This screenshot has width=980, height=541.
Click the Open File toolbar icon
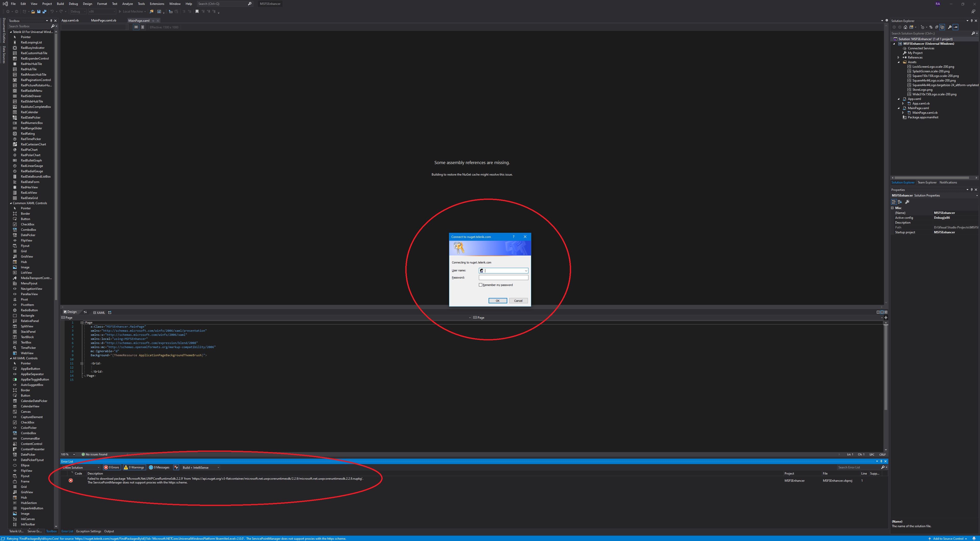click(x=33, y=11)
